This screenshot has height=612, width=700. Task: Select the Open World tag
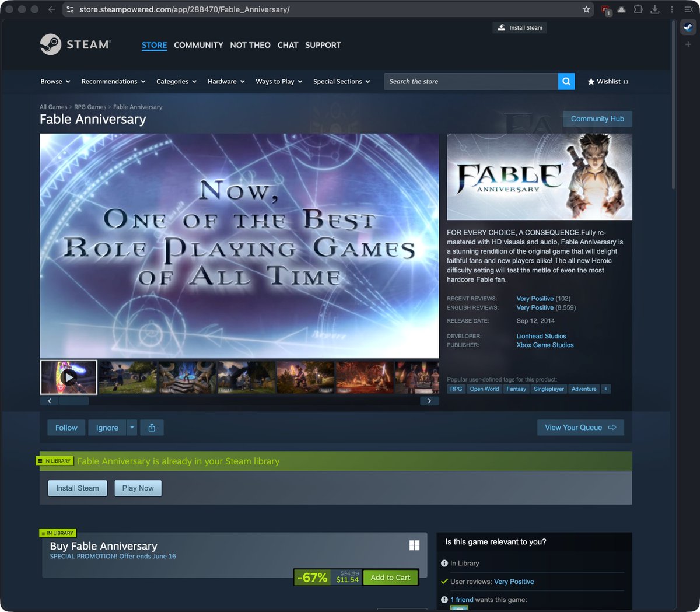(484, 389)
